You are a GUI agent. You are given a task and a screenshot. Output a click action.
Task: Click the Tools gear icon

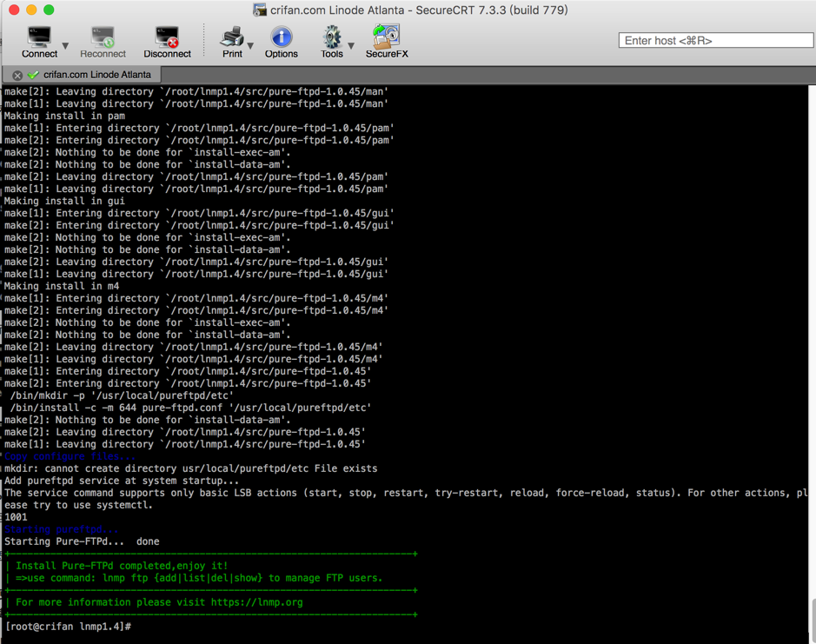(331, 42)
